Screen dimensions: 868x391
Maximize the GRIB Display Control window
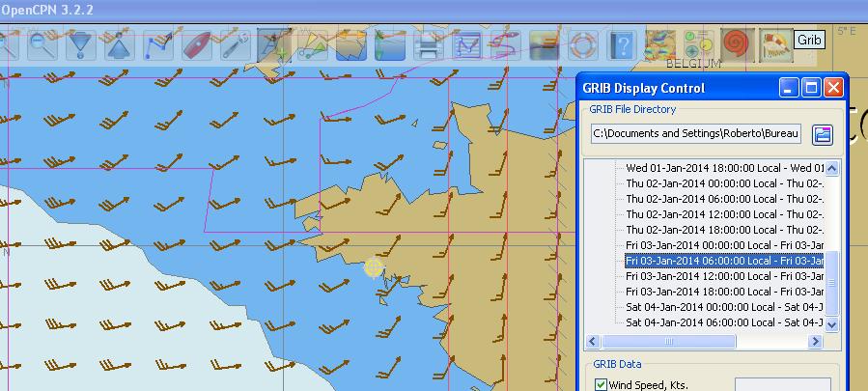click(811, 88)
